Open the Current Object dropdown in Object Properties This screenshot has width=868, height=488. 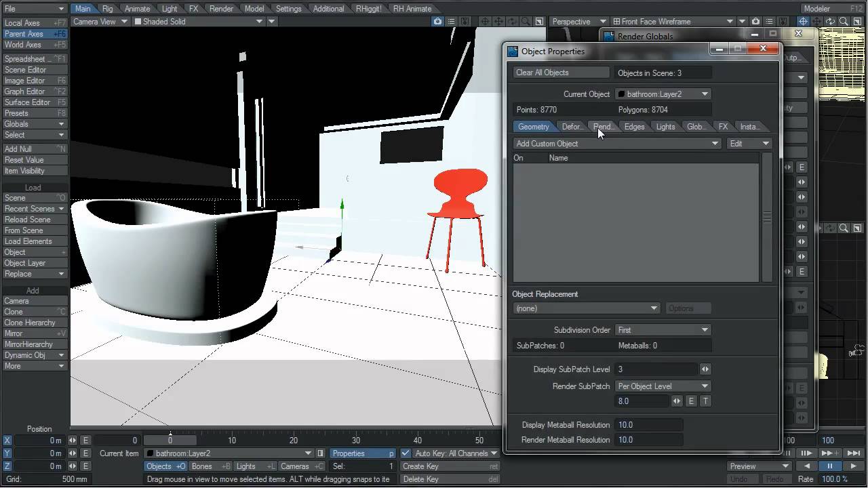pos(663,94)
